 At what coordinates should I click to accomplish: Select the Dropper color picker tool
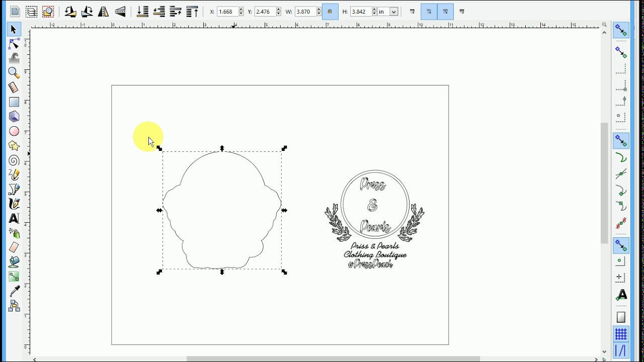[x=14, y=291]
